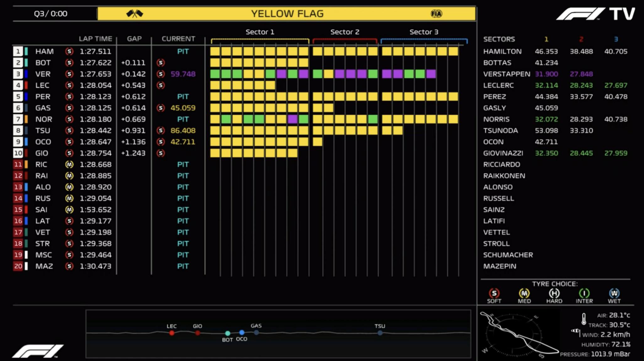Screen dimensions: 644x361
Task: Click position number 20 box for MAZ
Action: [x=18, y=266]
